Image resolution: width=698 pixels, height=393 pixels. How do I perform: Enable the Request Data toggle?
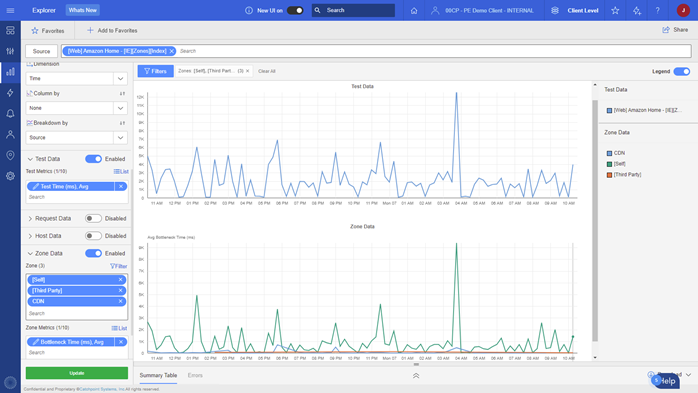tap(93, 219)
